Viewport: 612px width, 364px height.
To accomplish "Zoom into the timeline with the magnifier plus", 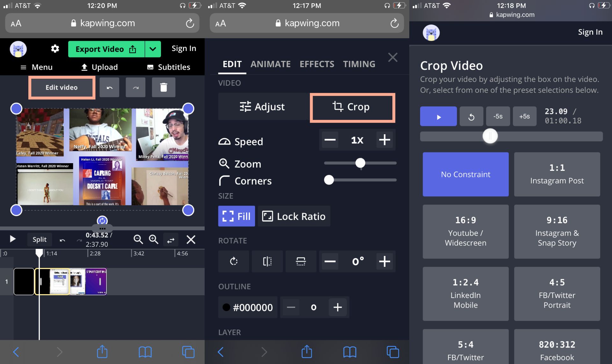I will tap(154, 239).
